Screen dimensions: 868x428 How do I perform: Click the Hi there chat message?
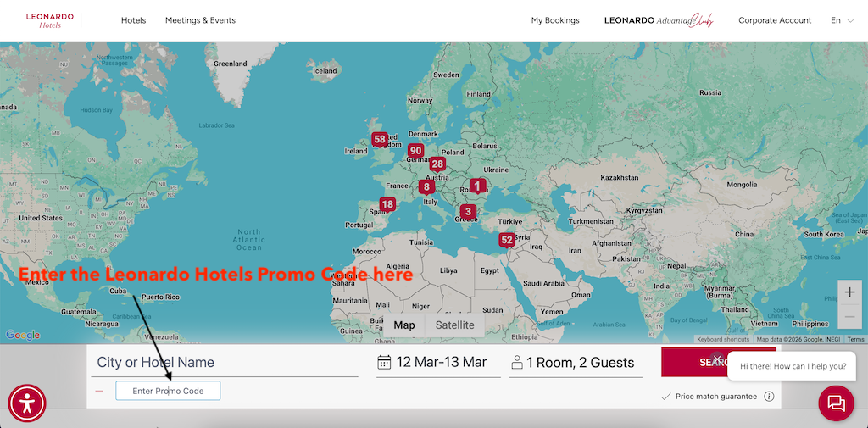click(x=793, y=366)
